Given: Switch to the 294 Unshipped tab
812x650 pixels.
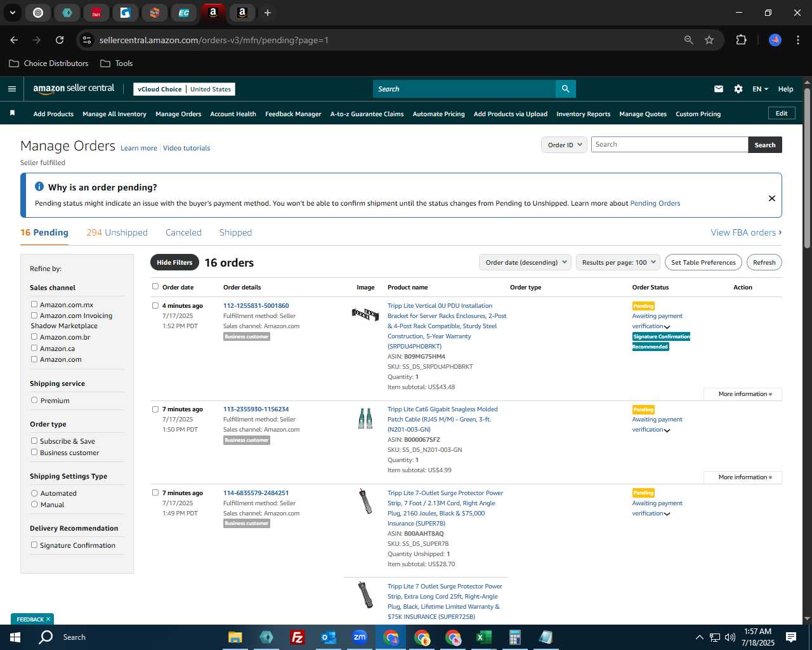Looking at the screenshot, I should (x=117, y=232).
